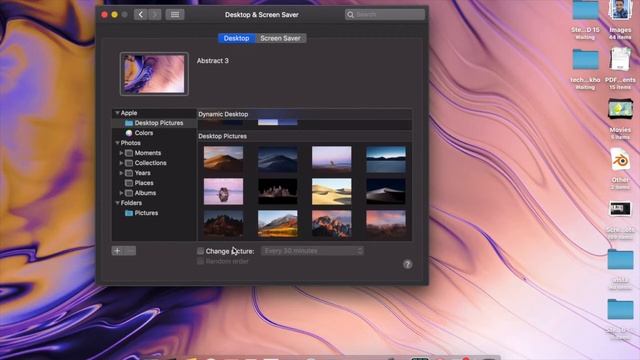Open the Every 30 minutes dropdown
Screen dimensions: 640x360
312,251
